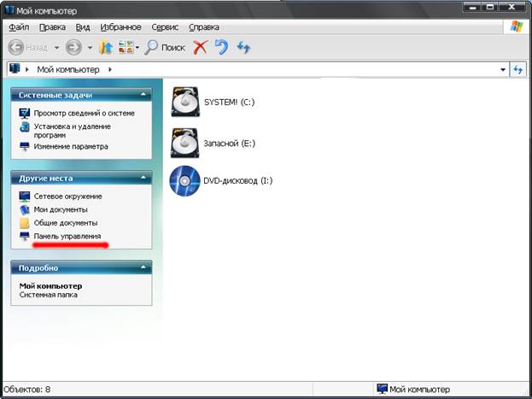This screenshot has width=532, height=399.
Task: Click the yellow Общие документы folder icon
Action: pyautogui.click(x=25, y=223)
